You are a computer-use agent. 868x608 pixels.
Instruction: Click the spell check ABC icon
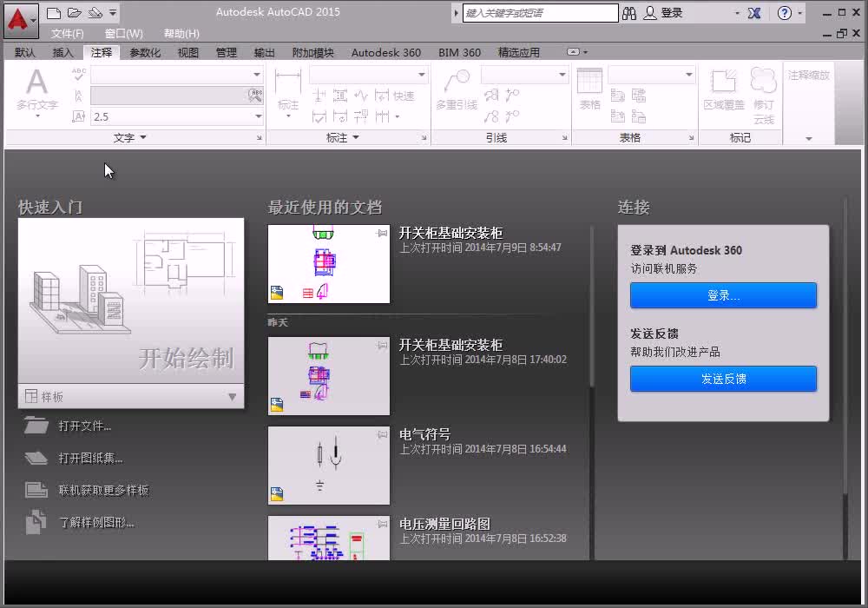point(79,74)
